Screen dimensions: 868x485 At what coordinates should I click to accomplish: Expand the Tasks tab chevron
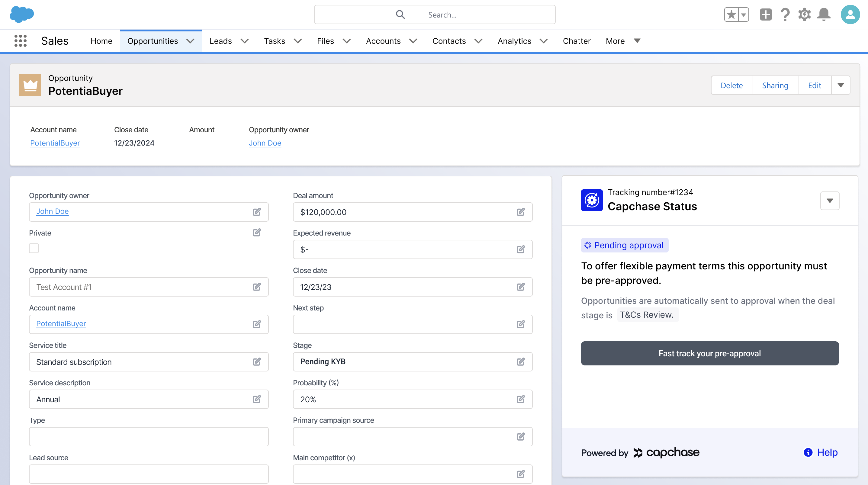click(x=297, y=41)
